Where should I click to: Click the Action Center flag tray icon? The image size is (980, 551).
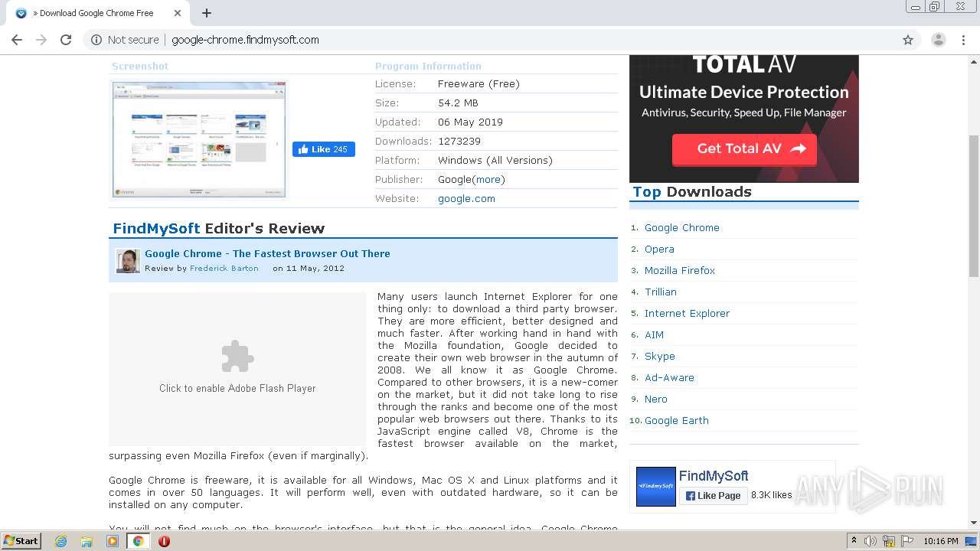tap(906, 541)
